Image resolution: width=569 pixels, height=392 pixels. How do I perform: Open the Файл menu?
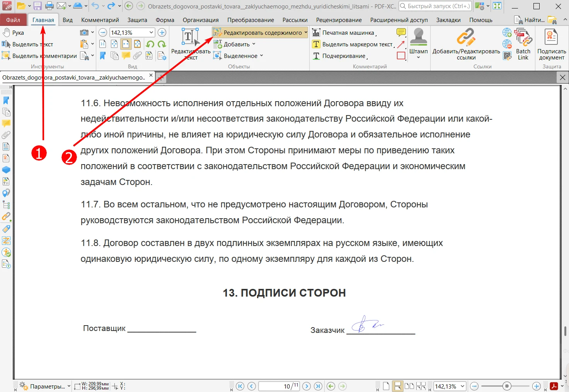pos(13,20)
